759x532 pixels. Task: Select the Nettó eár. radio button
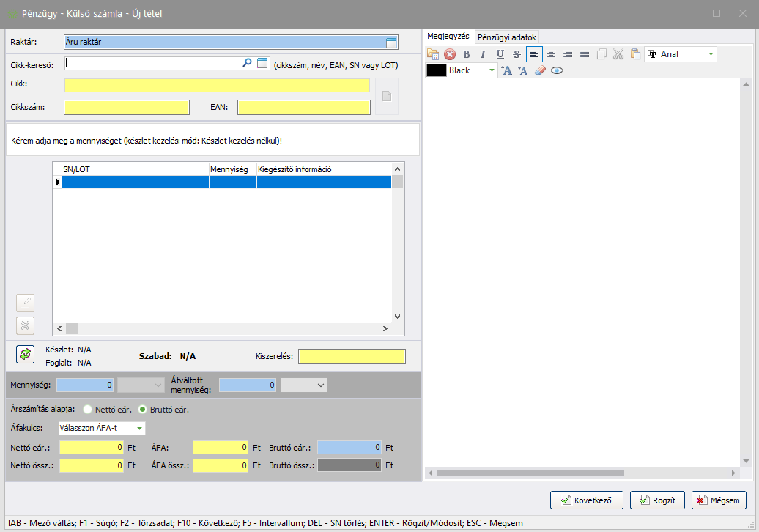point(88,410)
